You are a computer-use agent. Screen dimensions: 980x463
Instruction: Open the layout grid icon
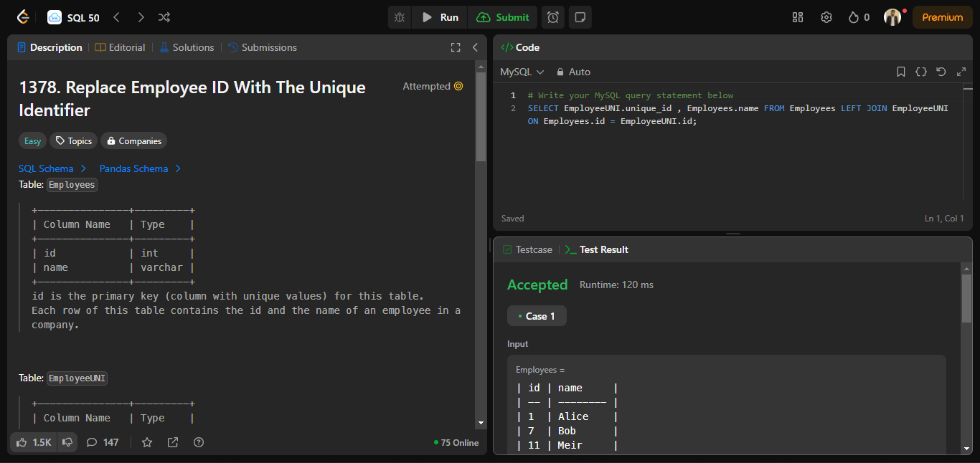pos(798,17)
